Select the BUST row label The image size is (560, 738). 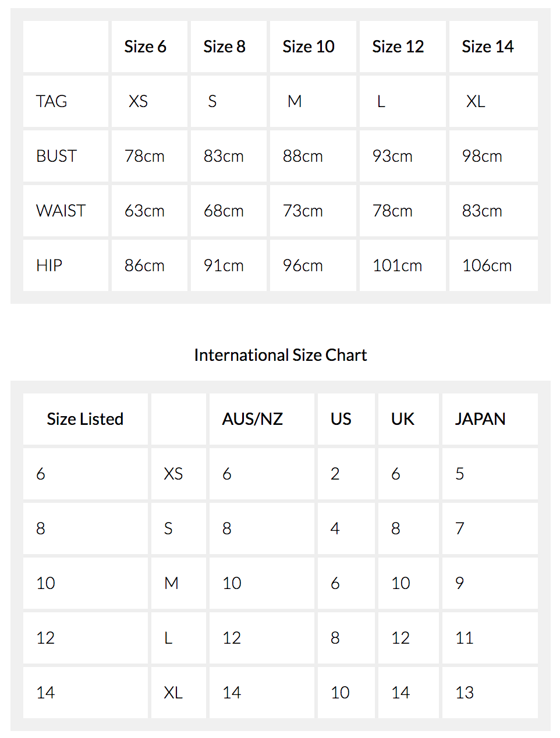[56, 156]
